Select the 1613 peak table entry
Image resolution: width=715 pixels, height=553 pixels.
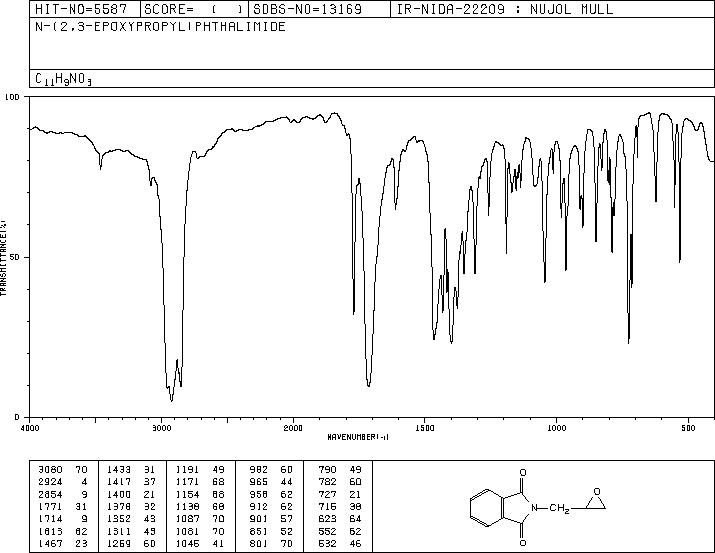[63, 532]
